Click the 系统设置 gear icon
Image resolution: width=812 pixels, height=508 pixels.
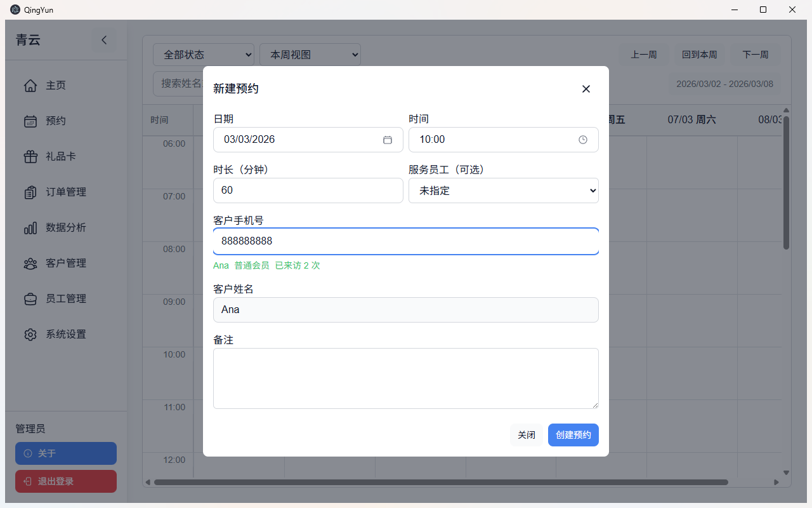[30, 334]
